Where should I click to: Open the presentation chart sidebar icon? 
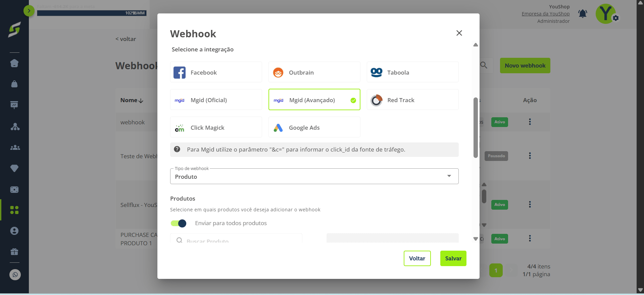(14, 105)
